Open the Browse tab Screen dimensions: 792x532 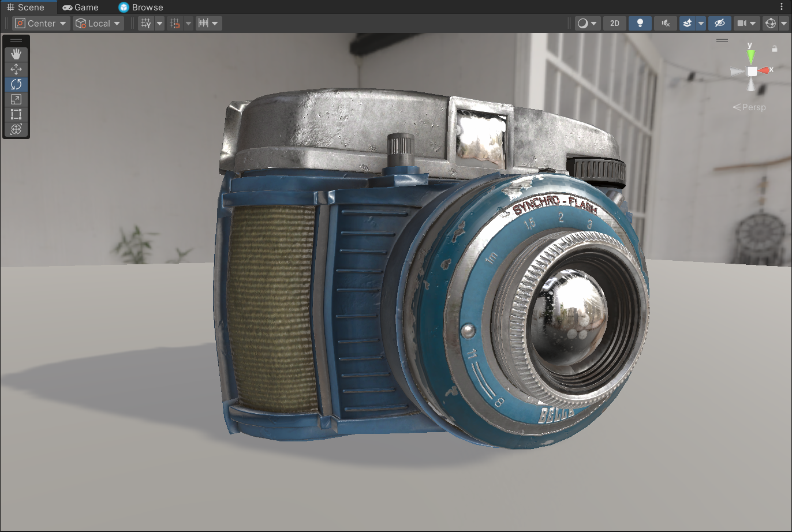click(x=141, y=8)
